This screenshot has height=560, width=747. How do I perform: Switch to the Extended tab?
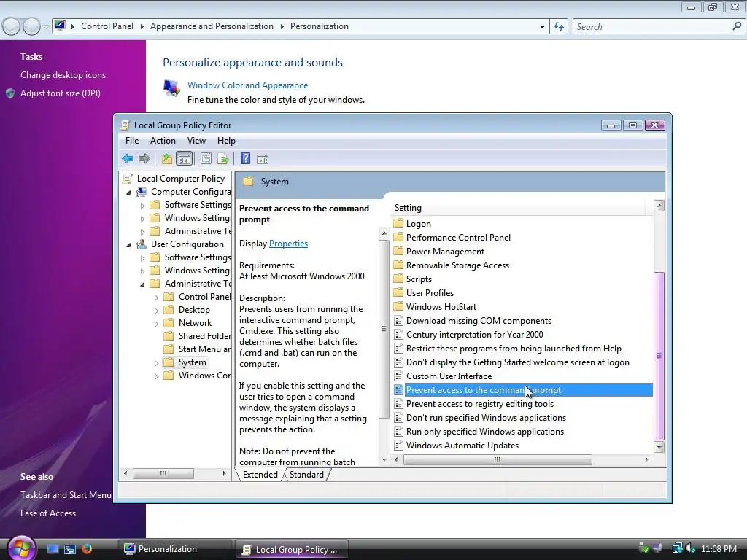pyautogui.click(x=260, y=474)
